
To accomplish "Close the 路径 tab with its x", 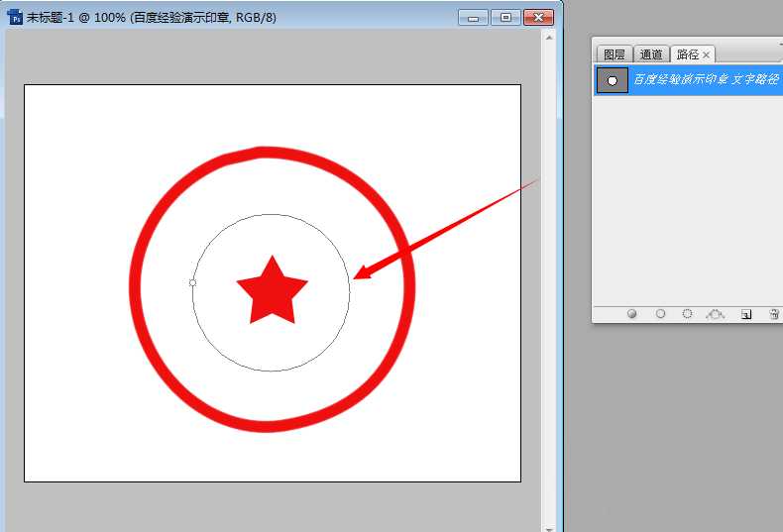I will pos(707,55).
